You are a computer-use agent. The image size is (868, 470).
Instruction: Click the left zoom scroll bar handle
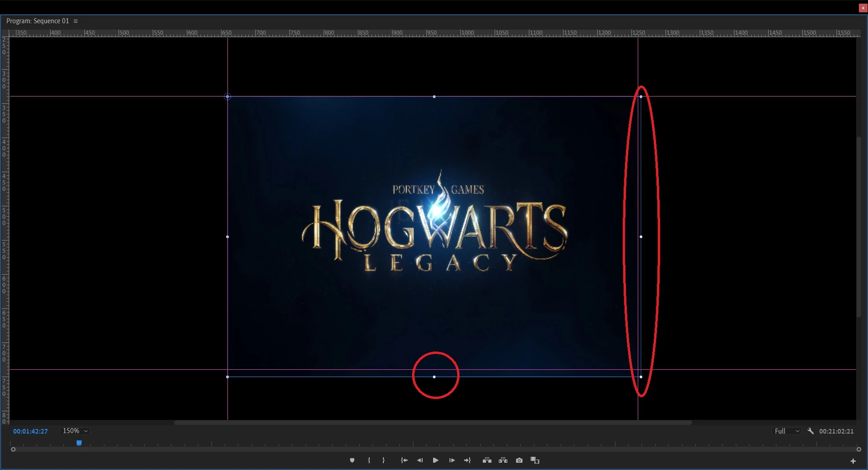(x=13, y=450)
